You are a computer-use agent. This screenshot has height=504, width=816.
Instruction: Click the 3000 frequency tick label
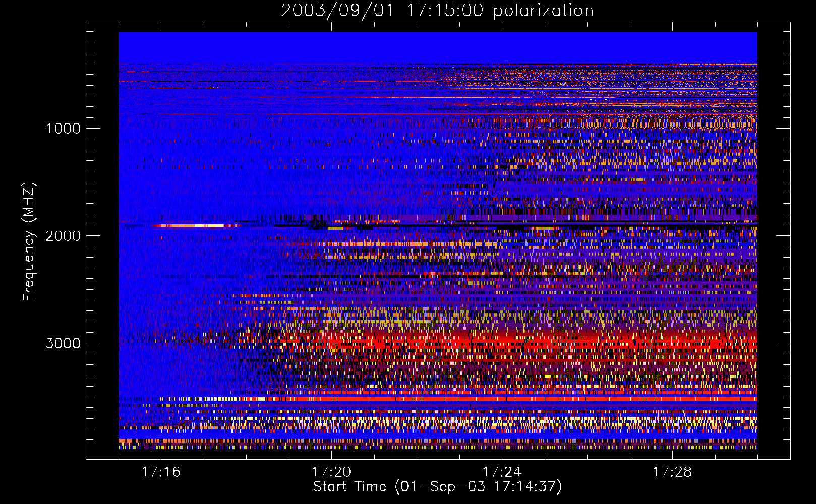pyautogui.click(x=63, y=343)
